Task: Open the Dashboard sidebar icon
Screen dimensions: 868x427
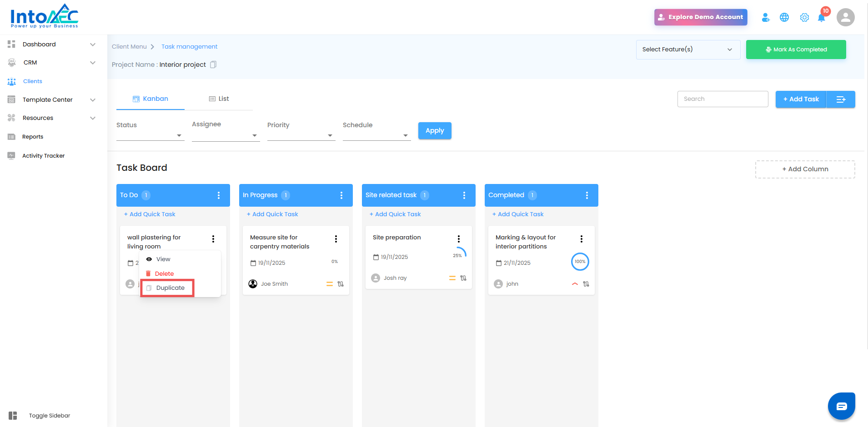Action: pos(11,44)
